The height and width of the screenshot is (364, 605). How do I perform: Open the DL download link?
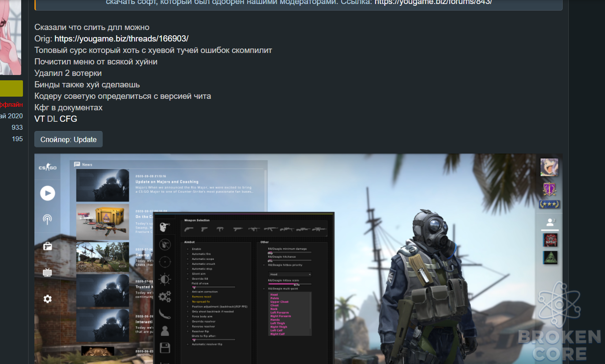[x=52, y=119]
